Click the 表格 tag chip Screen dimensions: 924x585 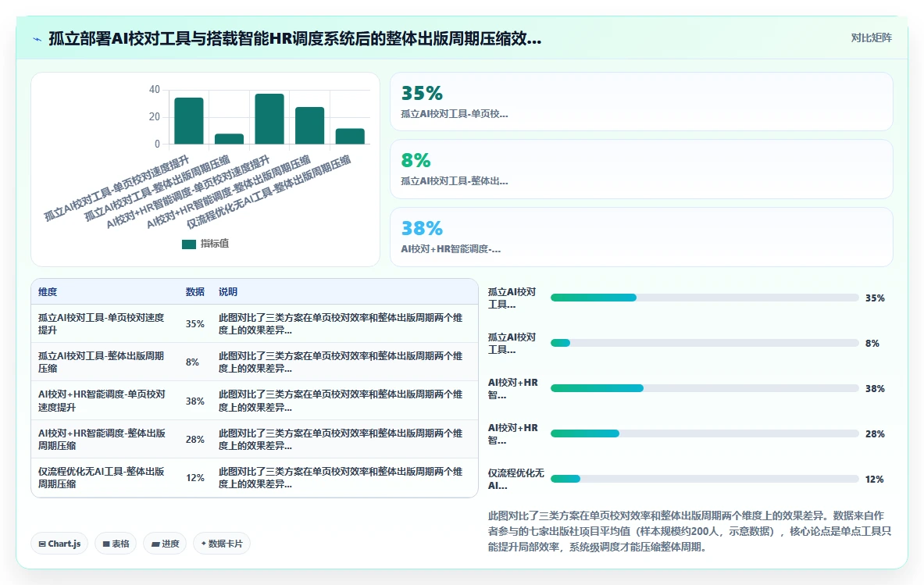tap(116, 543)
